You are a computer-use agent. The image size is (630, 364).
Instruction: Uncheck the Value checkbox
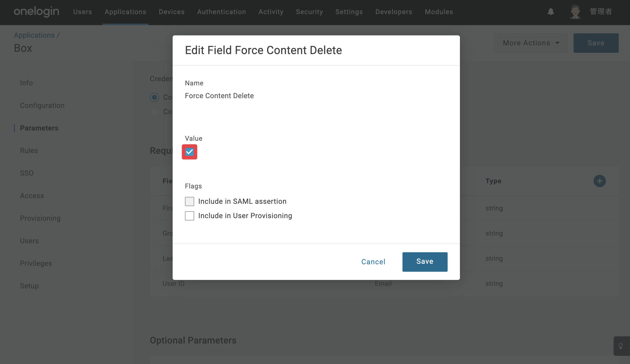(190, 152)
